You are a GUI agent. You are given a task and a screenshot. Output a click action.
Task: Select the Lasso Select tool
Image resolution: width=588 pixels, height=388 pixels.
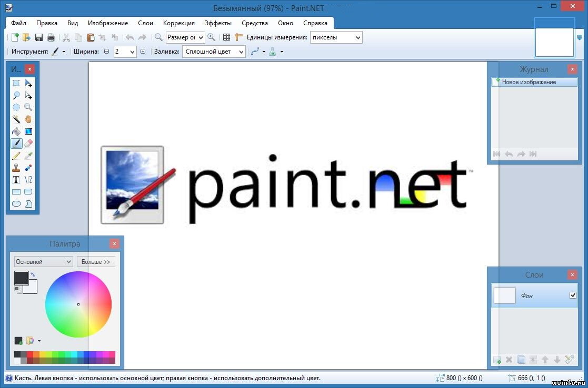[x=16, y=95]
